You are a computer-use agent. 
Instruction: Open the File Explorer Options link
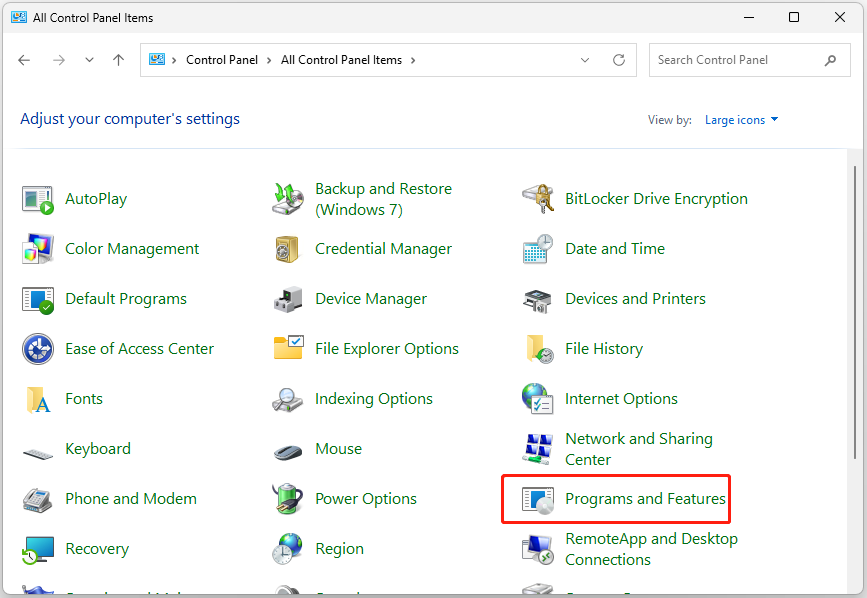[x=386, y=349]
